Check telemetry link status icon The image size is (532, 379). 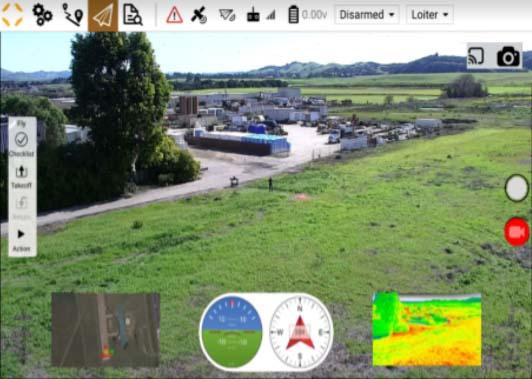pyautogui.click(x=227, y=15)
